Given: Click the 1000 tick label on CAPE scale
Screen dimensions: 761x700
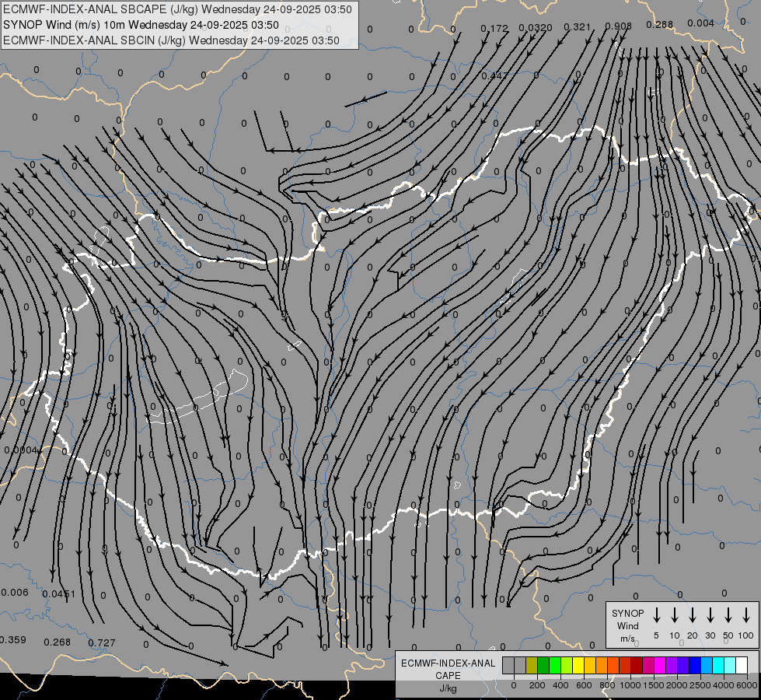Looking at the screenshot, I should [630, 685].
